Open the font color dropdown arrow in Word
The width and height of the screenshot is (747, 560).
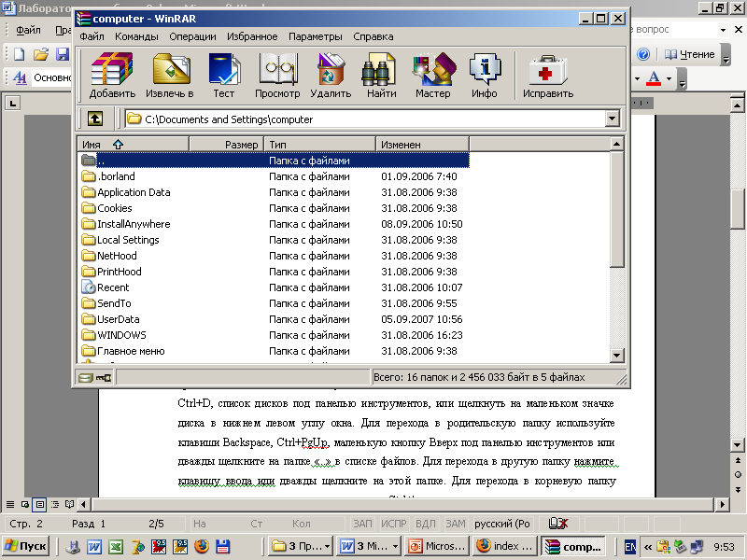(669, 78)
